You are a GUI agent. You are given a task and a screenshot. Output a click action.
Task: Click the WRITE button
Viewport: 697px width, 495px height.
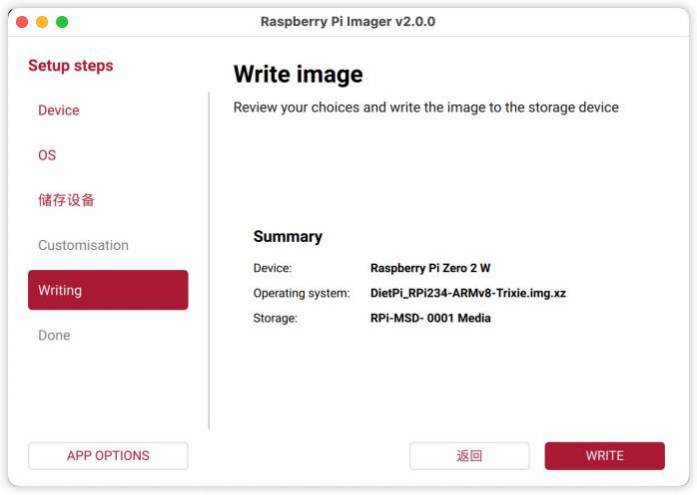pyautogui.click(x=604, y=456)
